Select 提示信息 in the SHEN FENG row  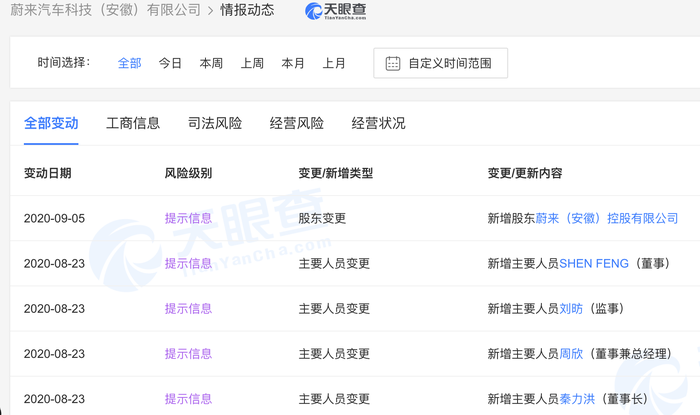[188, 264]
